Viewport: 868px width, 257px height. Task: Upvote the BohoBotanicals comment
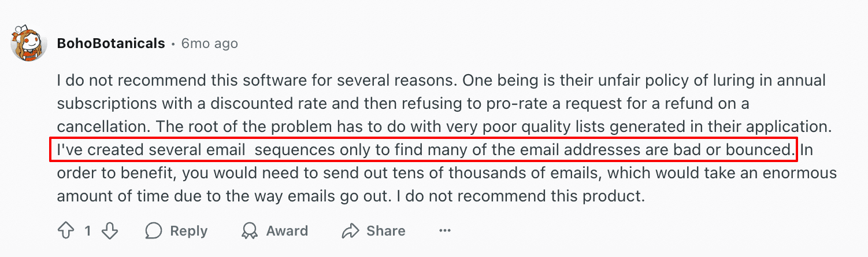click(x=65, y=232)
